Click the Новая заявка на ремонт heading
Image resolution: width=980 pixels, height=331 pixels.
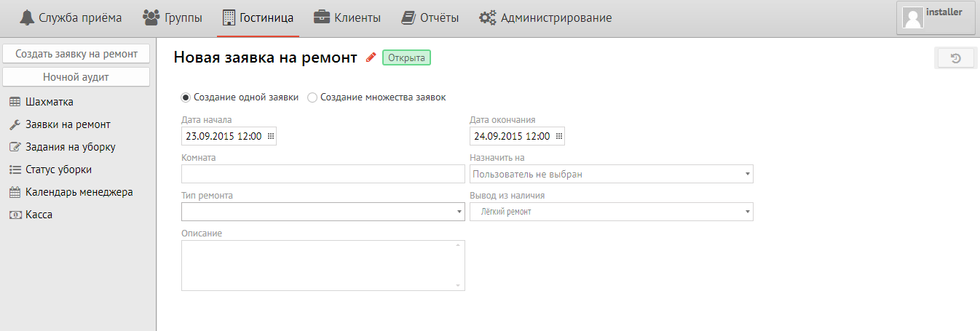pyautogui.click(x=266, y=58)
